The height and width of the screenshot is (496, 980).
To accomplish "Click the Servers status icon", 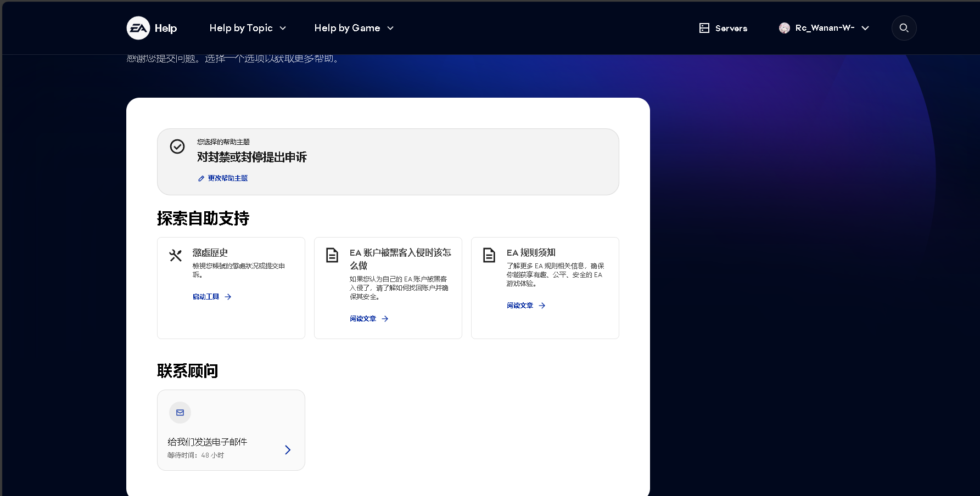I will click(704, 28).
